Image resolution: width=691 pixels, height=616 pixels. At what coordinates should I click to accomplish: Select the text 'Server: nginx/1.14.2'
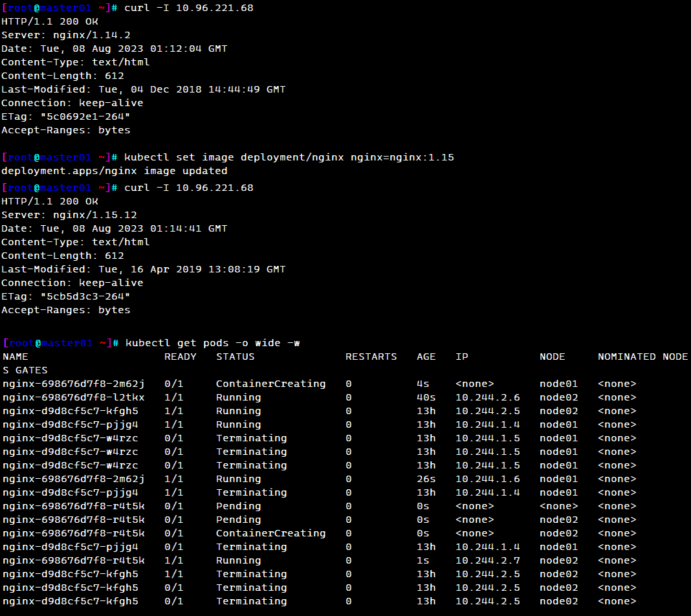coord(66,35)
